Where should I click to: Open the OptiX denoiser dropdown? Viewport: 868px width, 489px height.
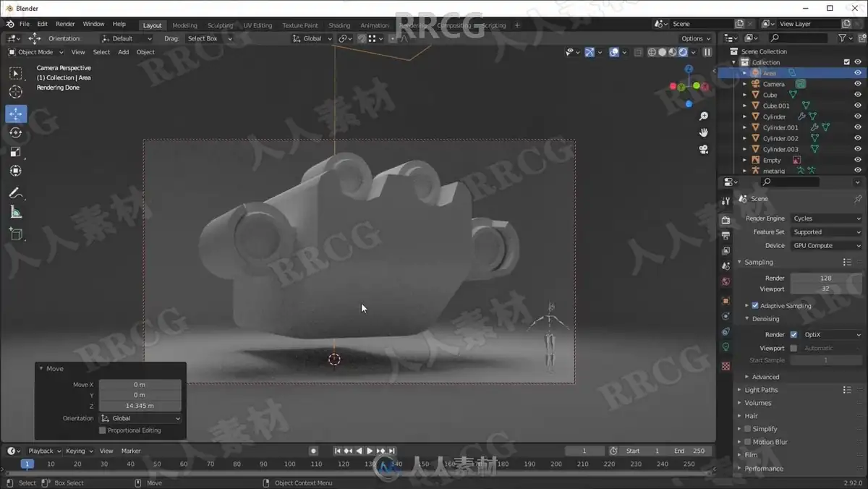pyautogui.click(x=831, y=335)
